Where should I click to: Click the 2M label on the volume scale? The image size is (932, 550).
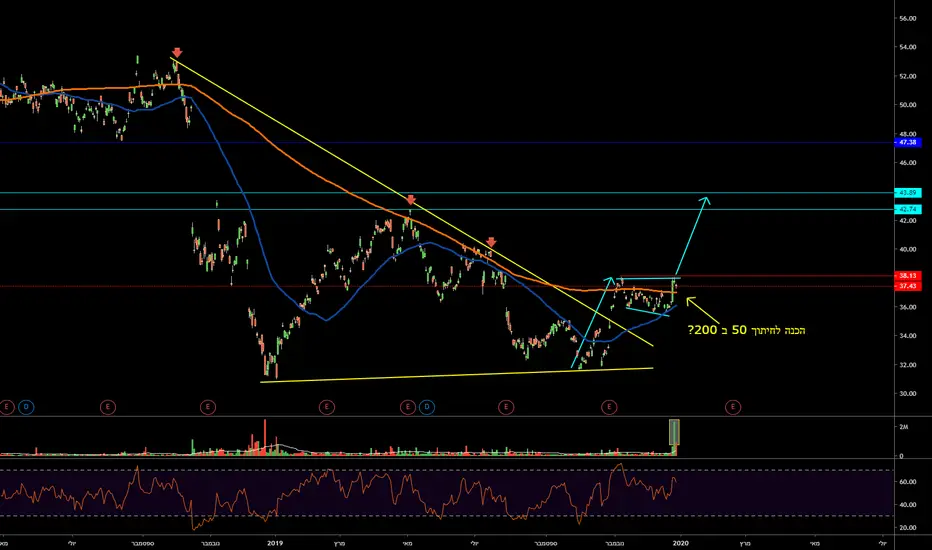[x=903, y=427]
